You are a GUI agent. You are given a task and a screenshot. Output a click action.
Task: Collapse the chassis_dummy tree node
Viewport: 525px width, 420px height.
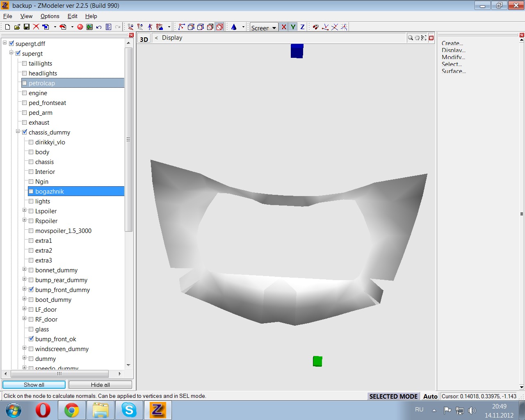[18, 132]
